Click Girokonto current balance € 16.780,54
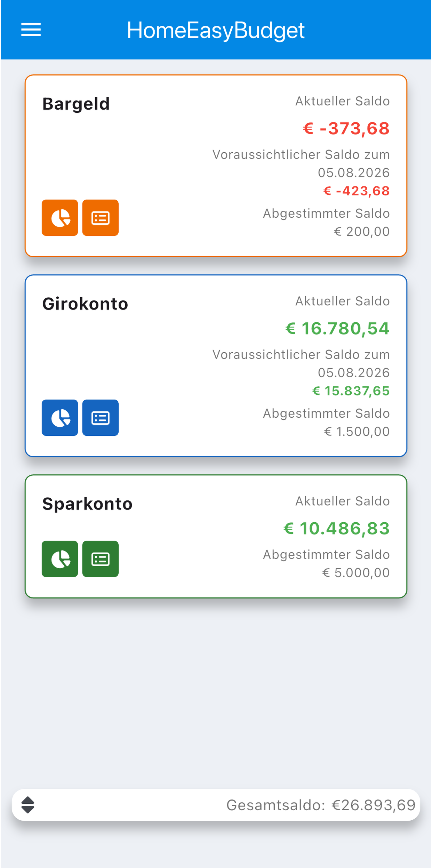This screenshot has width=432, height=868. pyautogui.click(x=337, y=328)
